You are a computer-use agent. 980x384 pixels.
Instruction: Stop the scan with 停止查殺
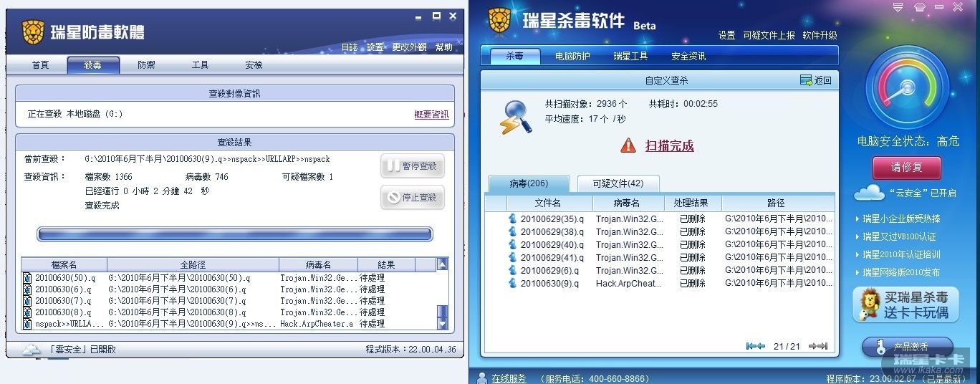pos(413,198)
